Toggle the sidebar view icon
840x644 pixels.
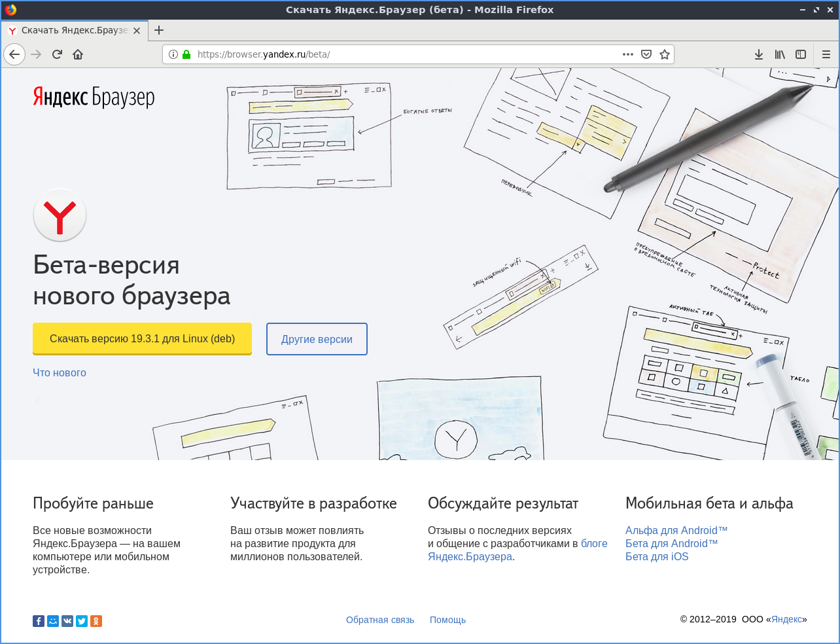801,54
